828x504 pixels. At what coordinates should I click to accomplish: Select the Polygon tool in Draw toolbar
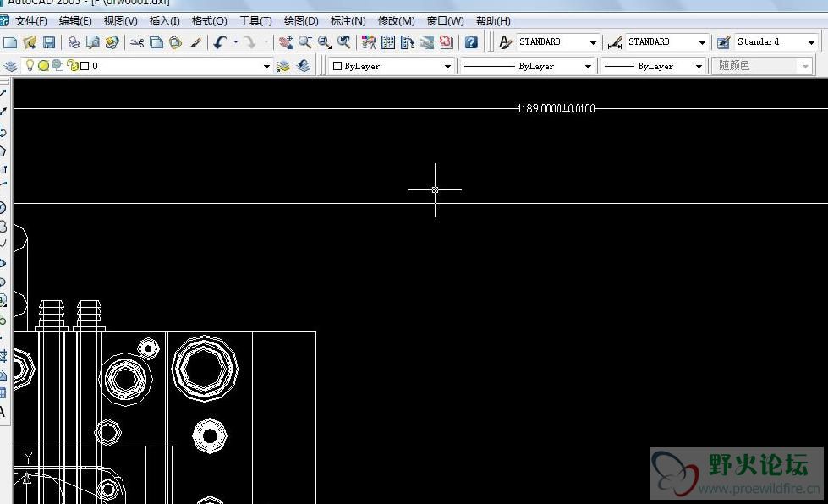3,151
